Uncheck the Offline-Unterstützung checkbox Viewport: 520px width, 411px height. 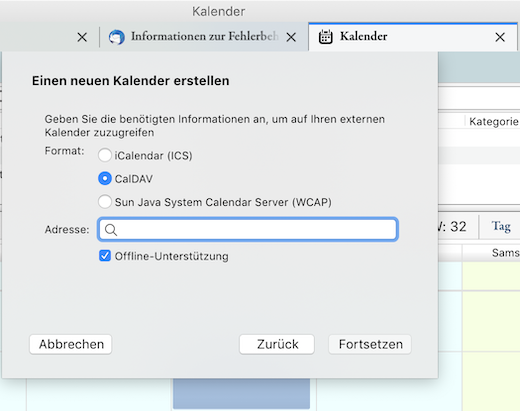click(x=105, y=256)
